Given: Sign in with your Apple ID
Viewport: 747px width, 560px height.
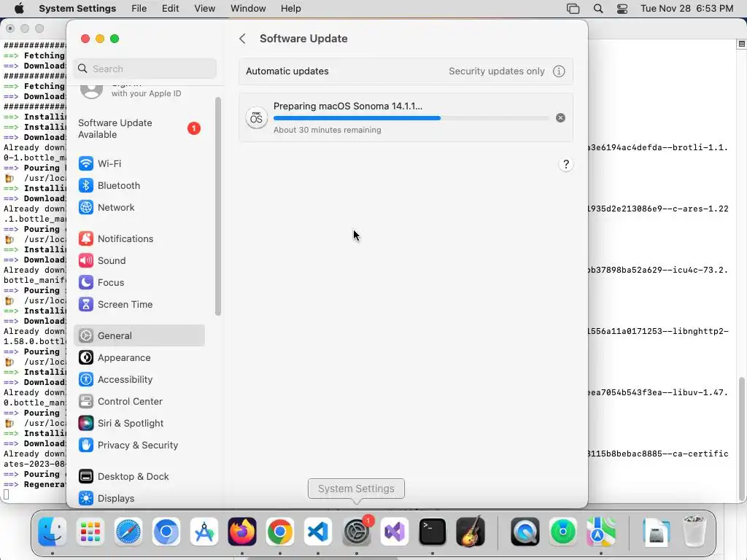Looking at the screenshot, I should [x=139, y=90].
